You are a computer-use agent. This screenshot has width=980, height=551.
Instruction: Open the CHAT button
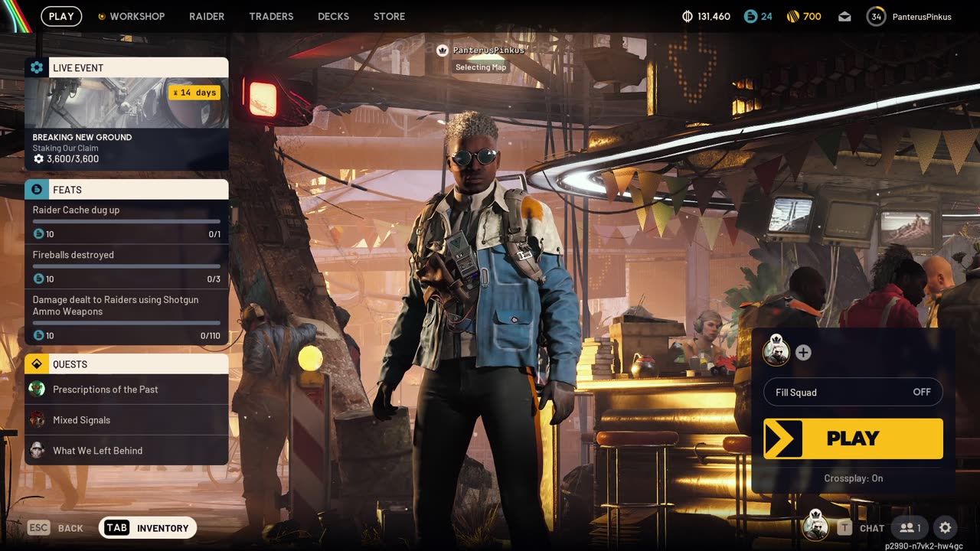pyautogui.click(x=861, y=528)
